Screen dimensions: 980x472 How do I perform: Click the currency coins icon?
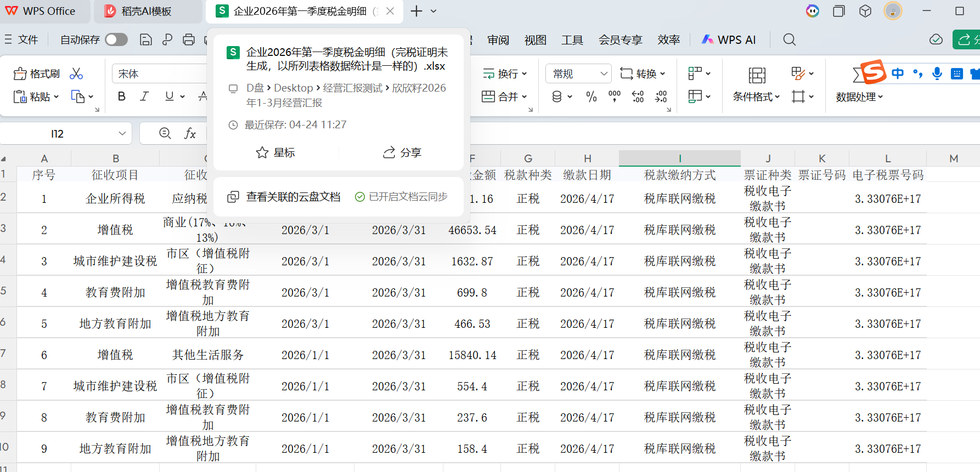557,97
